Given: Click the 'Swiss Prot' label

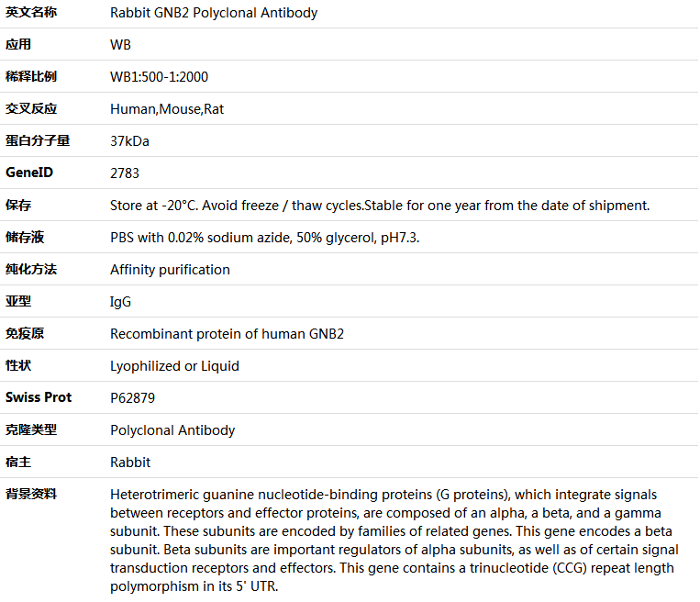Looking at the screenshot, I should (x=39, y=397).
